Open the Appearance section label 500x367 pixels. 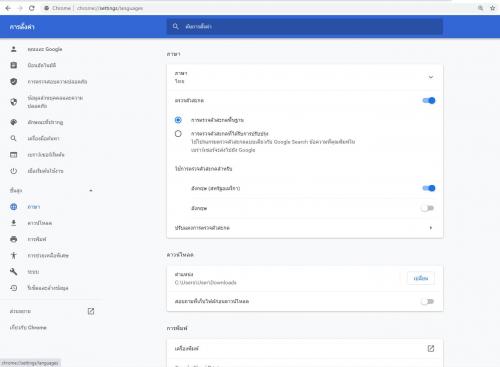pos(45,122)
